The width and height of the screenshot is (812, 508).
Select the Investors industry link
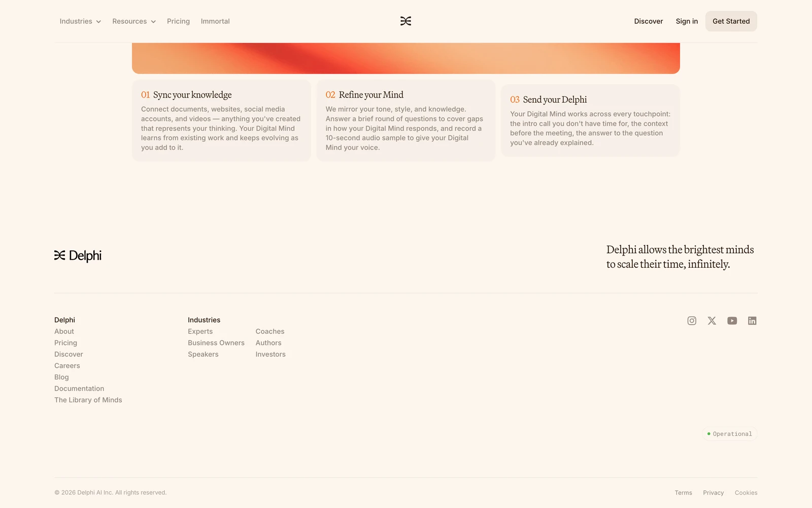pos(270,354)
